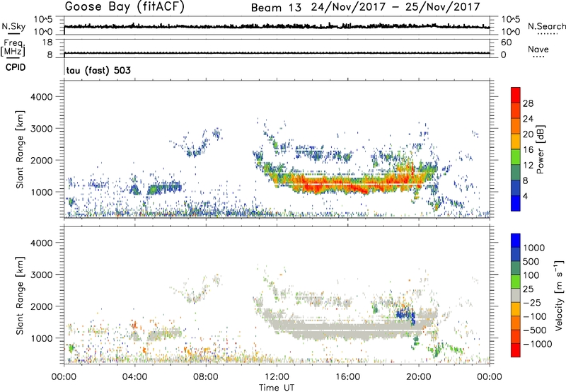This screenshot has width=566, height=392.
Task: Click the blue top segment of the velocity bar
Action: (x=516, y=241)
